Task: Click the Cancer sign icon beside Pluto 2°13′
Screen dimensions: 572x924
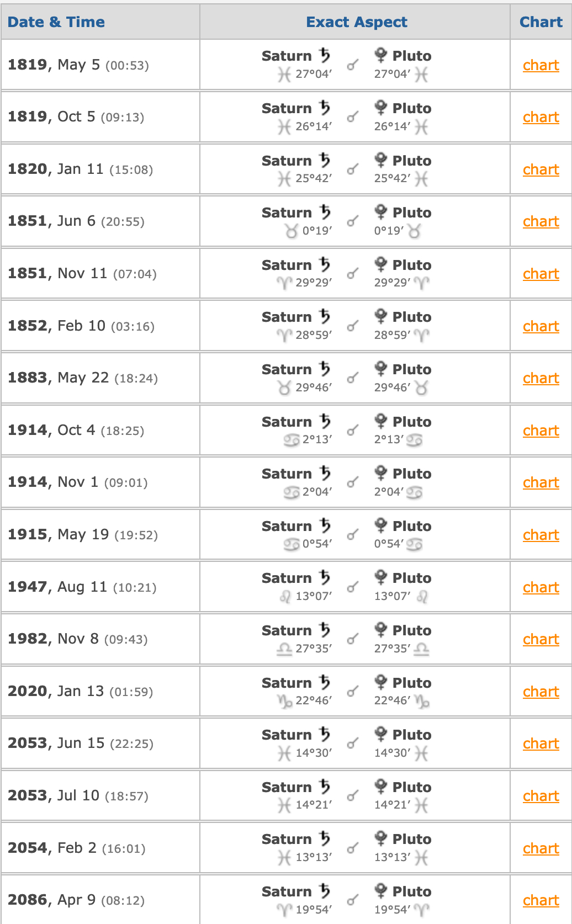Action: click(x=415, y=440)
